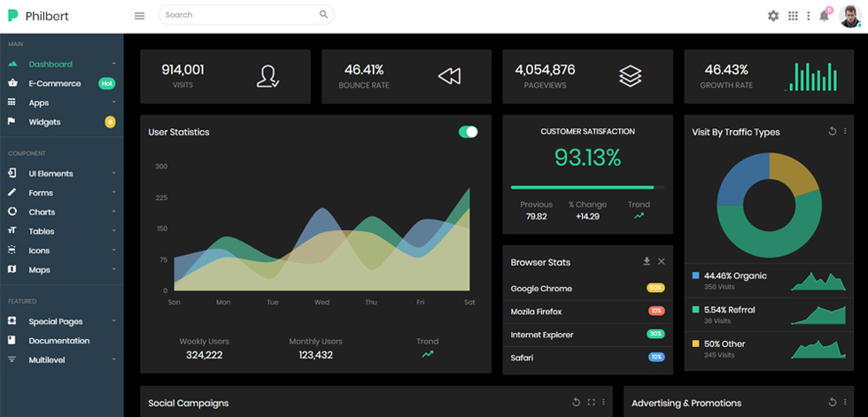868x417 pixels.
Task: Click the Safari browser row
Action: [x=588, y=358]
